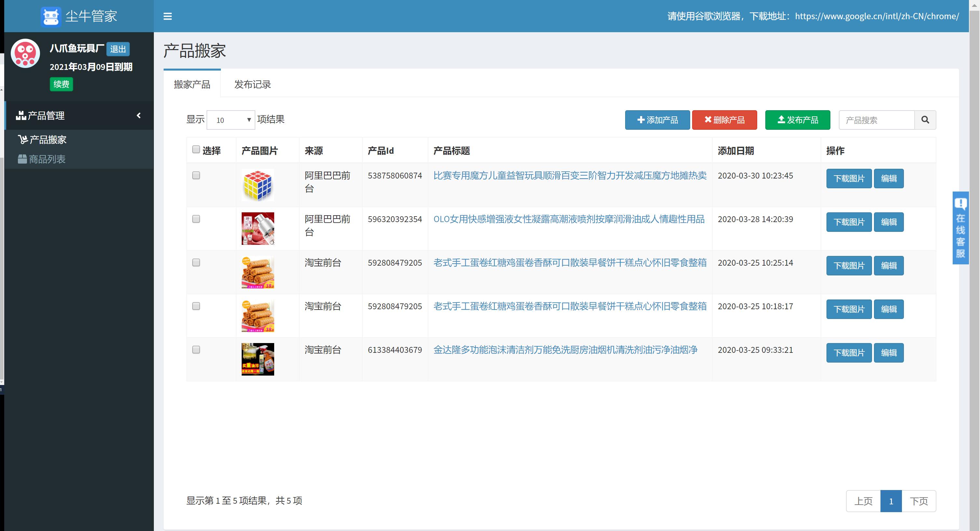Click the Chrome download URL text in header
980x531 pixels.
[877, 16]
